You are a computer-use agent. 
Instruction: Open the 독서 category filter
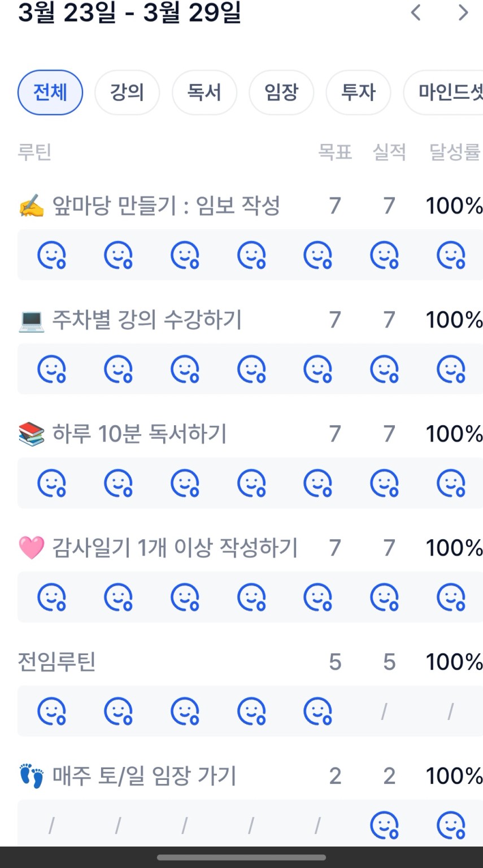pos(204,92)
